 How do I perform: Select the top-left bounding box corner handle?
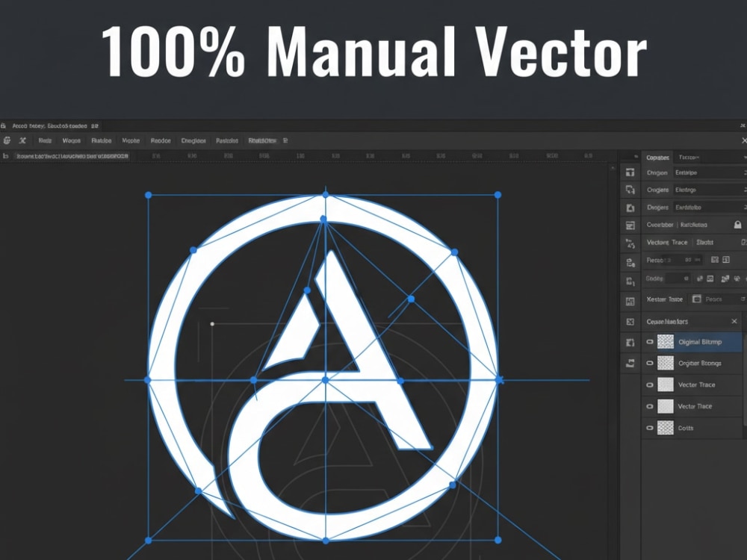[148, 195]
